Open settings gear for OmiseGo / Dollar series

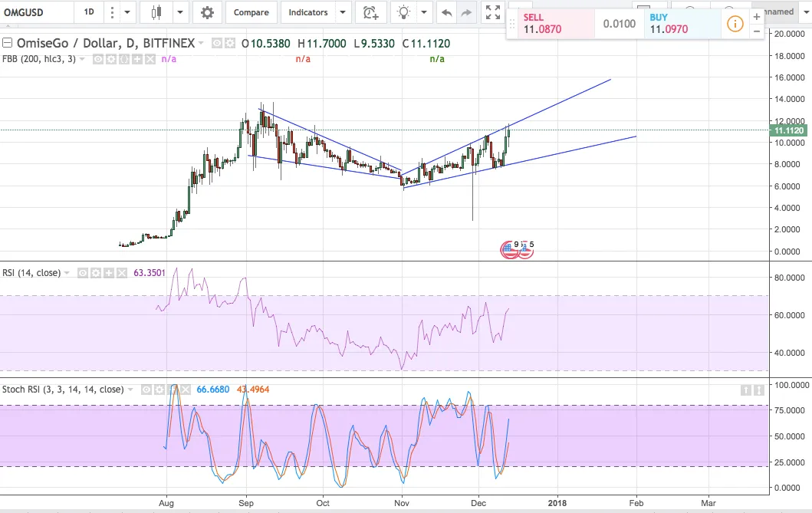230,44
